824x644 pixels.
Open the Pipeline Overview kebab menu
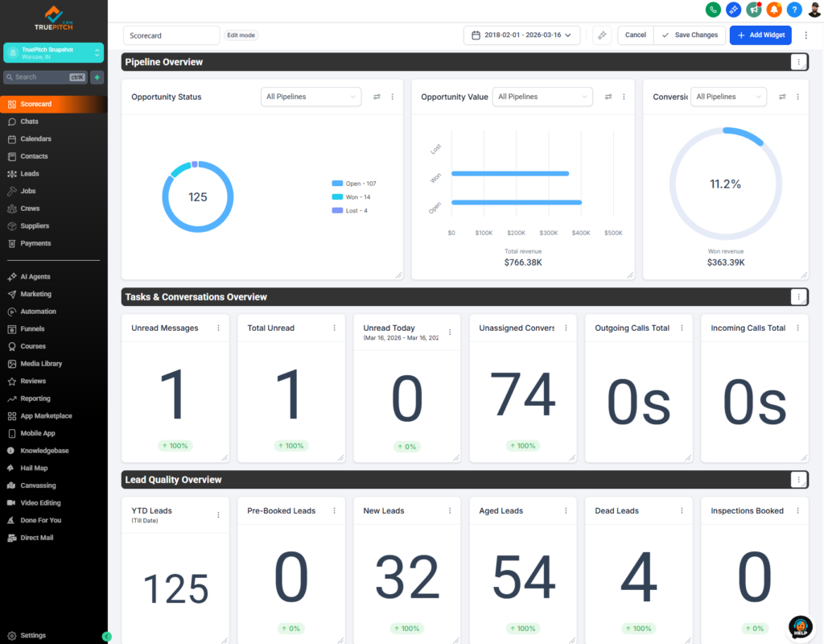click(x=798, y=61)
